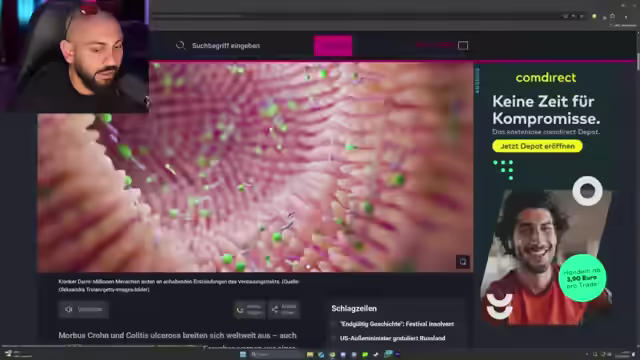This screenshot has height=360, width=640.
Task: Open 'Jetzt Depot eröffnen' ad button
Action: (x=537, y=146)
